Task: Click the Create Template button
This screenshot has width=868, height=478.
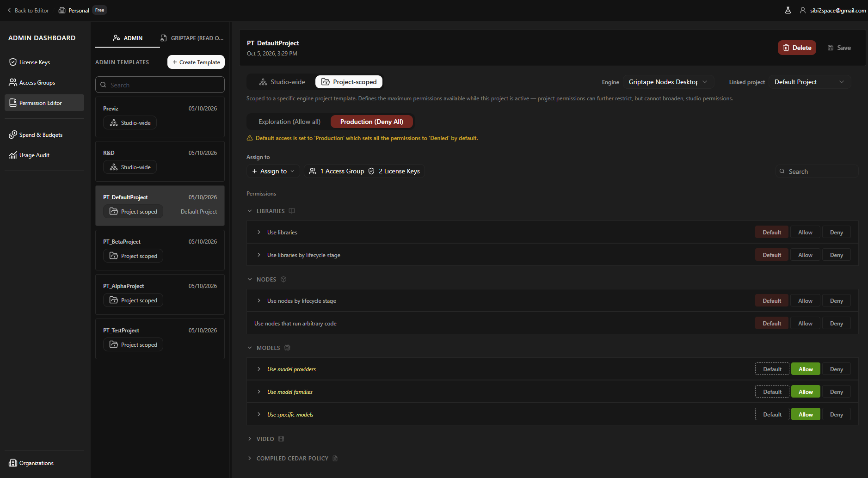Action: pos(196,62)
